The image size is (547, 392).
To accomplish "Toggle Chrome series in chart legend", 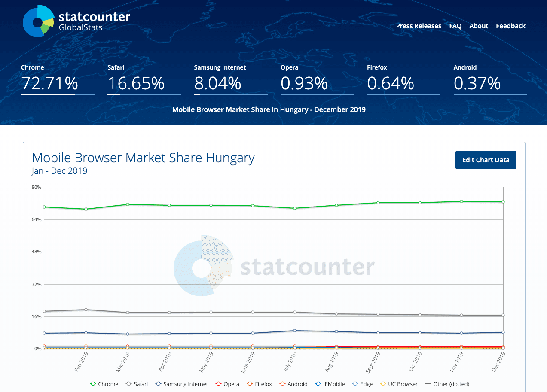I will (104, 384).
